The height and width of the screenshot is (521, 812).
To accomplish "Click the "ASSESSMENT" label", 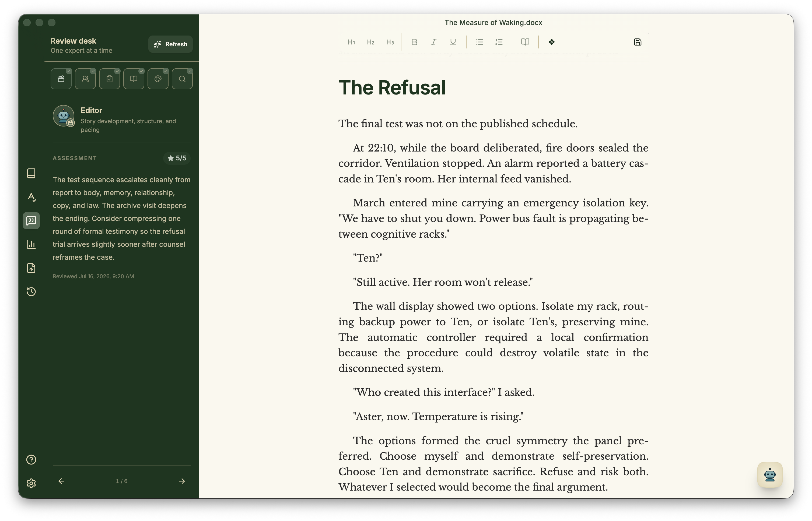I will tap(75, 158).
